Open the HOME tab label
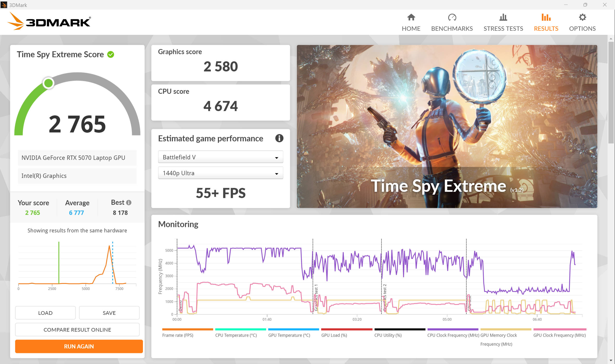Image resolution: width=615 pixels, height=364 pixels. (x=411, y=28)
